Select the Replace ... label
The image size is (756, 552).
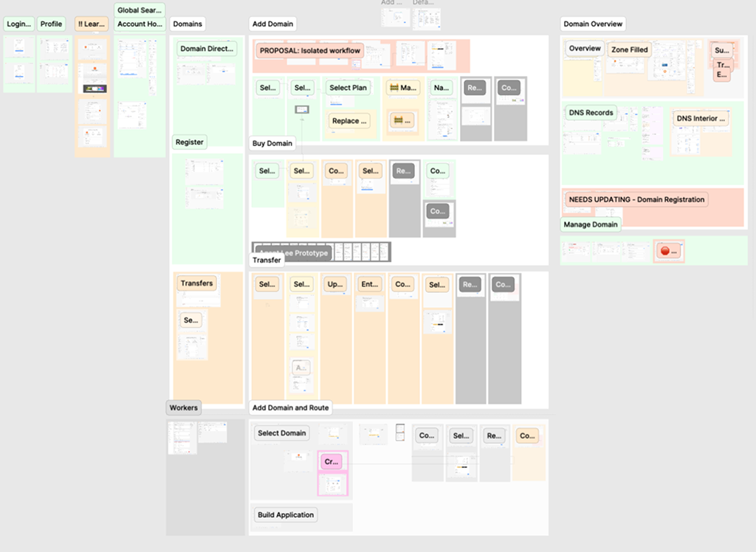point(349,121)
